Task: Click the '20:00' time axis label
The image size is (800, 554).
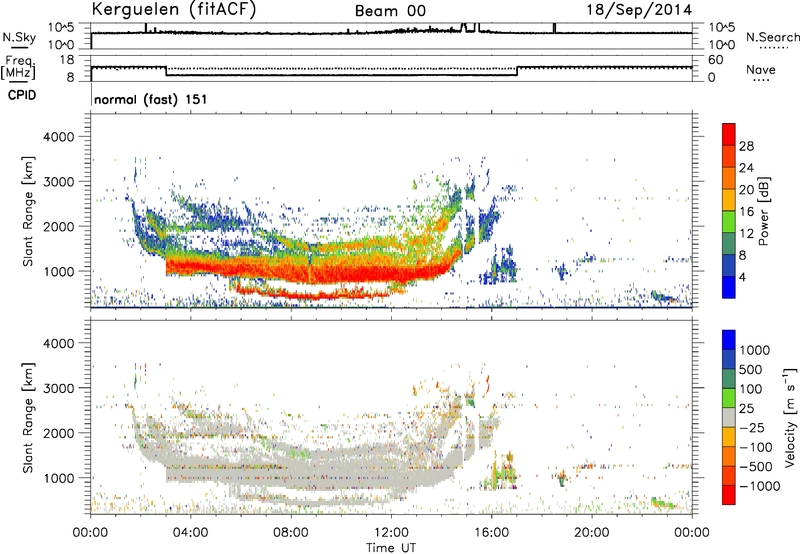Action: pyautogui.click(x=591, y=533)
